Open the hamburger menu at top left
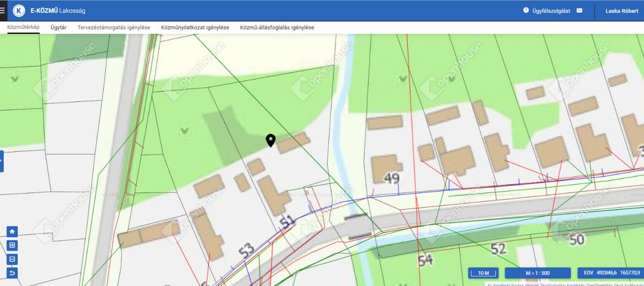The width and height of the screenshot is (644, 286). [3, 10]
